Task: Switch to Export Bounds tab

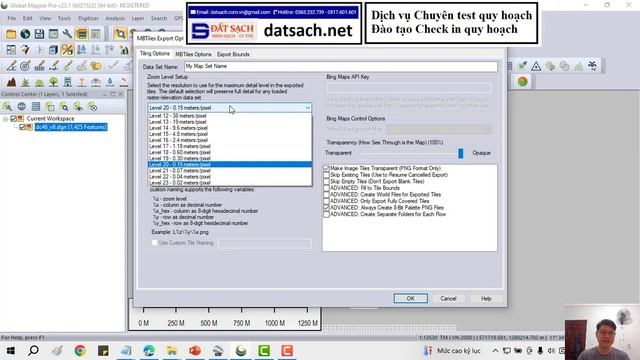Action: pyautogui.click(x=233, y=54)
